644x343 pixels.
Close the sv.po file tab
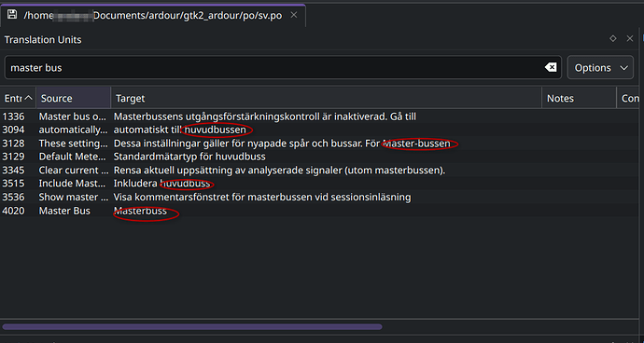(x=294, y=15)
